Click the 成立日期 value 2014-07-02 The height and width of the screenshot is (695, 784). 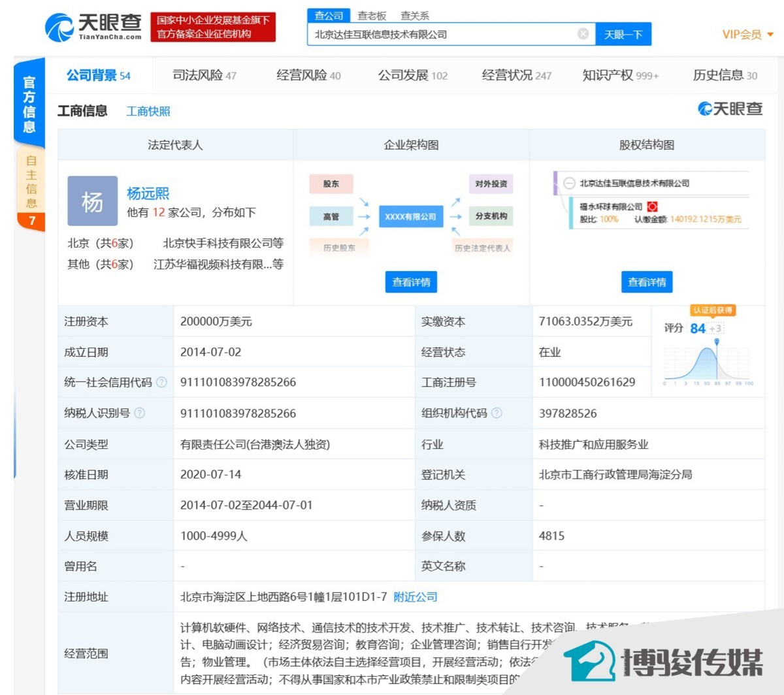tap(210, 352)
